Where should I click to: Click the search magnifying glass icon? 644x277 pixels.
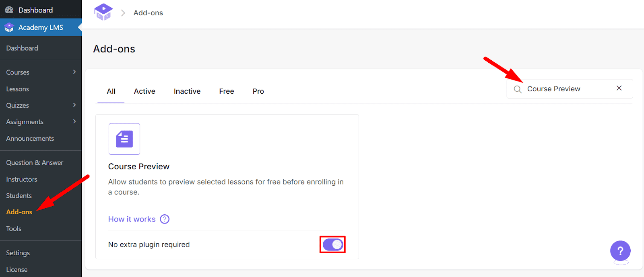(x=518, y=88)
